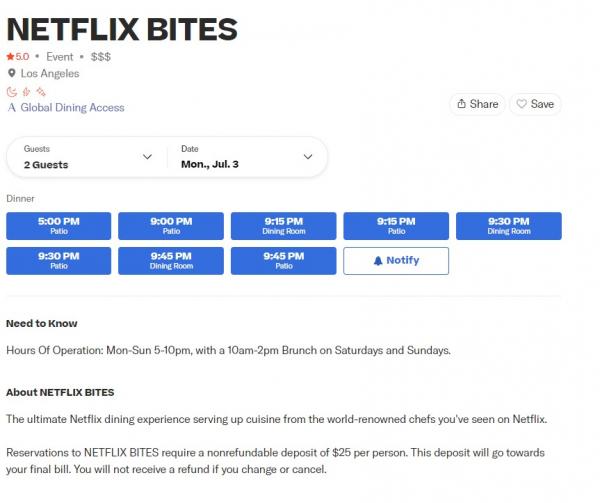Expand the Date dropdown chevron

(308, 157)
